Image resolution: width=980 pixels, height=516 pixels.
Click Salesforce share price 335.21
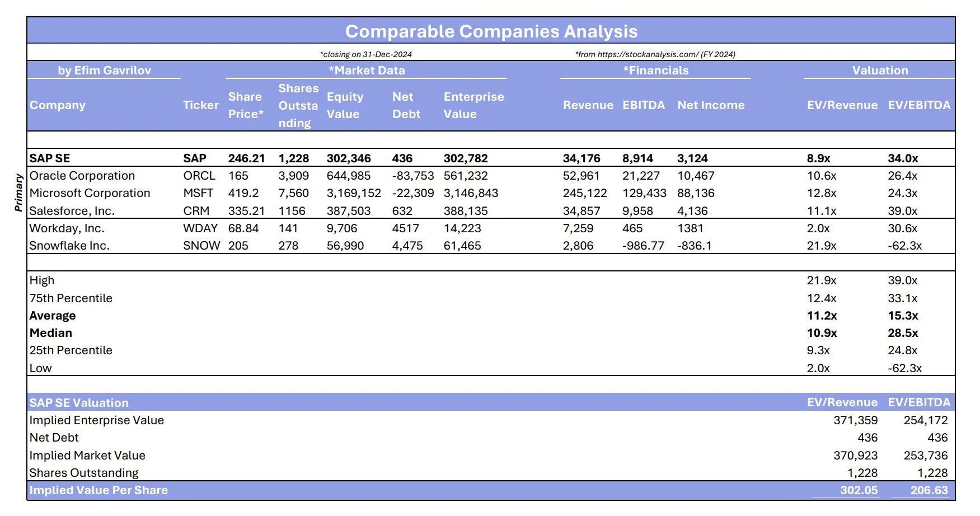[246, 211]
